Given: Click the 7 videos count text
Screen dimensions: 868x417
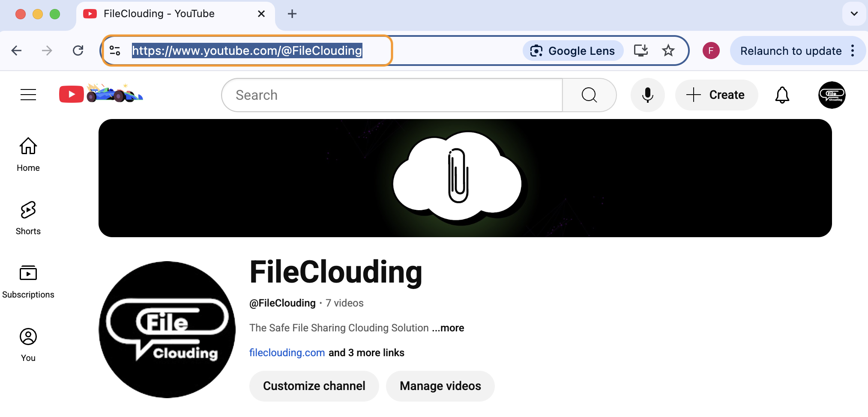Looking at the screenshot, I should (344, 303).
